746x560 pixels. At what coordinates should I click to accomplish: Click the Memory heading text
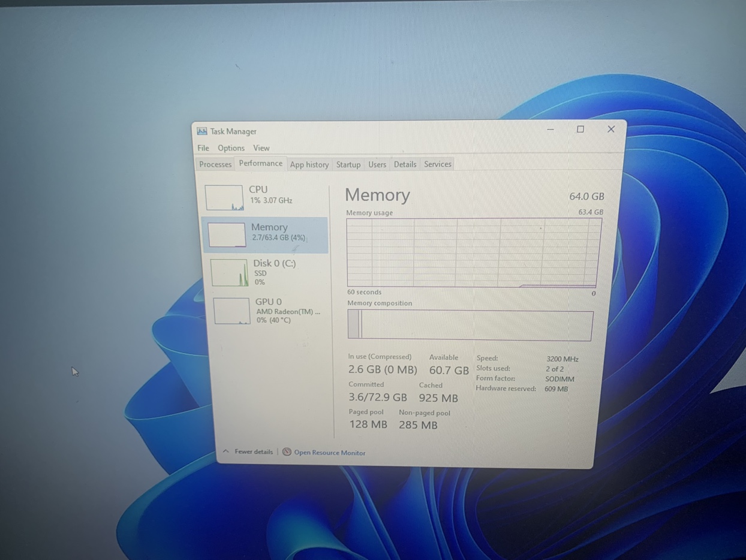point(377,195)
